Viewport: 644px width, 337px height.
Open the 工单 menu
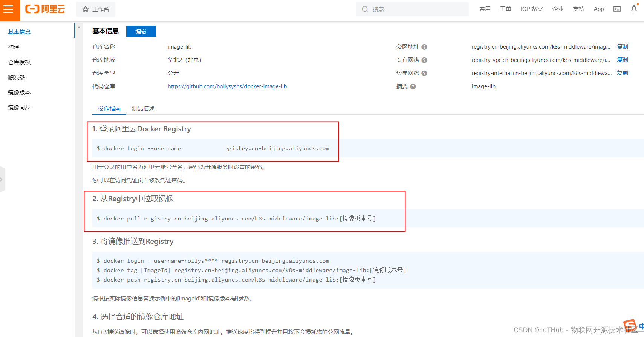tap(505, 9)
